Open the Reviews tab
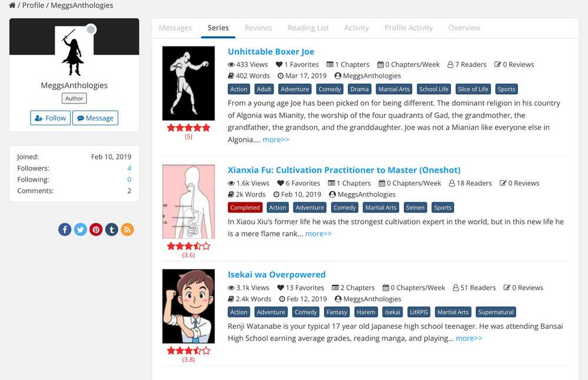The width and height of the screenshot is (588, 380). (x=258, y=28)
